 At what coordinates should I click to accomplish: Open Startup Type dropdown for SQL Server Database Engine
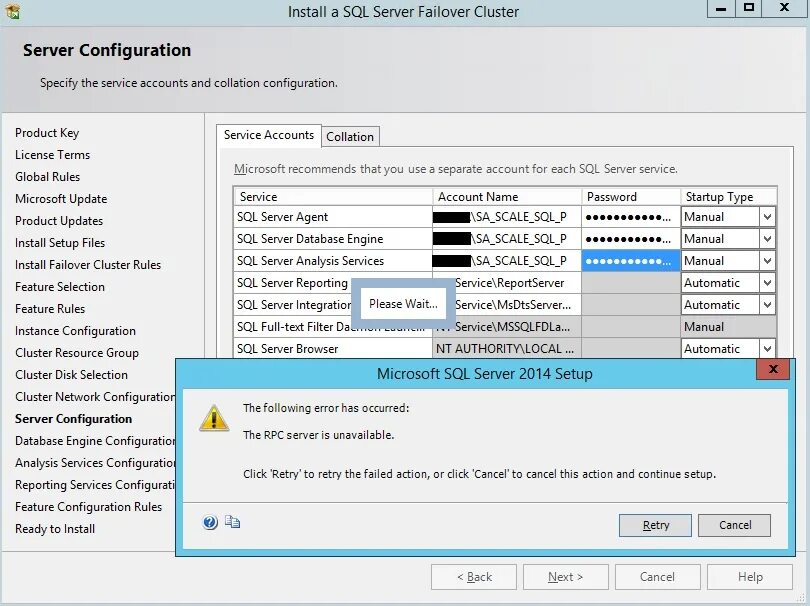[x=767, y=239]
